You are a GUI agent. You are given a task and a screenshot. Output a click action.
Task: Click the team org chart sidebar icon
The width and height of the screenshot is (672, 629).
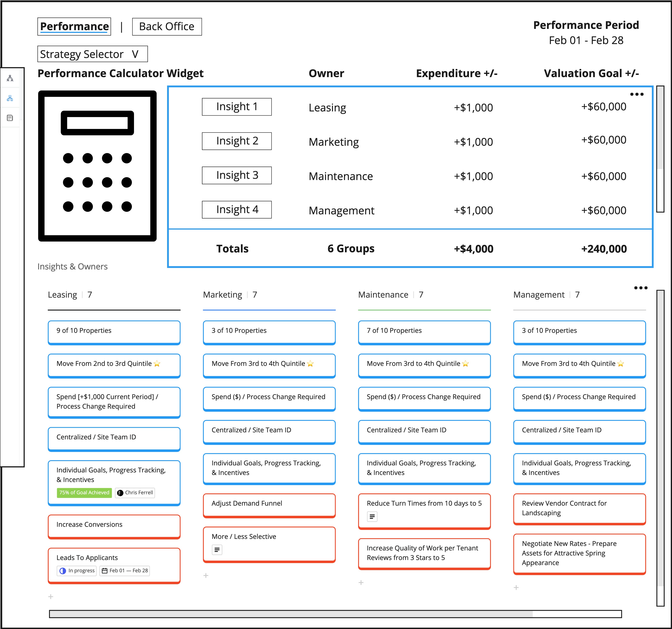[x=10, y=78]
